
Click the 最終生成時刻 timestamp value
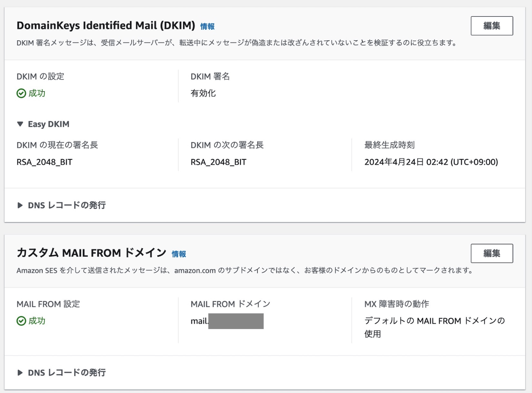pos(431,162)
